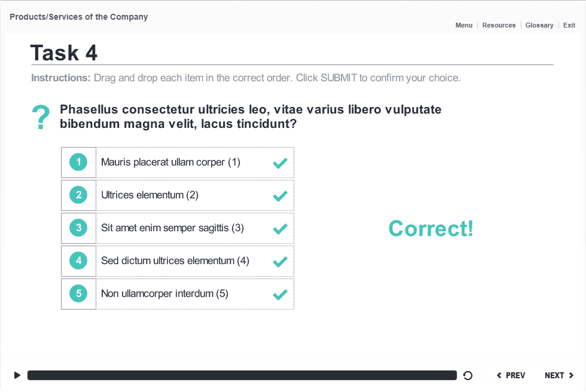
Task: Go back using the PREV button
Action: click(x=511, y=375)
